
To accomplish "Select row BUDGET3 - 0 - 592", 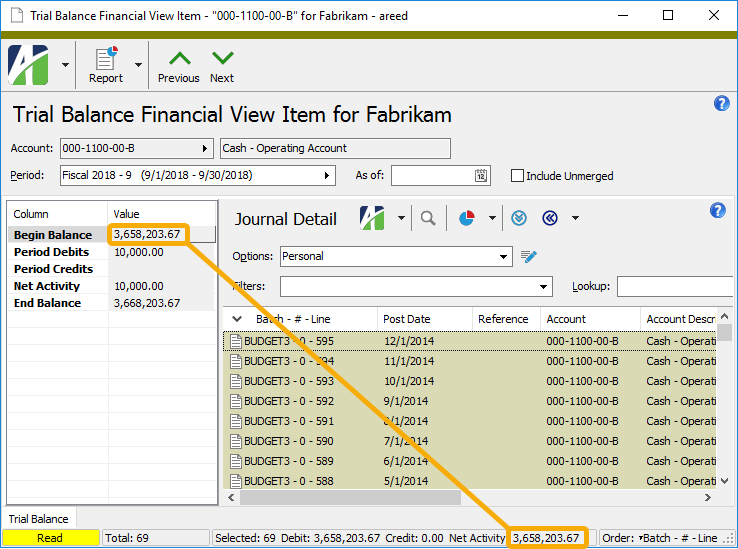I will tap(470, 401).
